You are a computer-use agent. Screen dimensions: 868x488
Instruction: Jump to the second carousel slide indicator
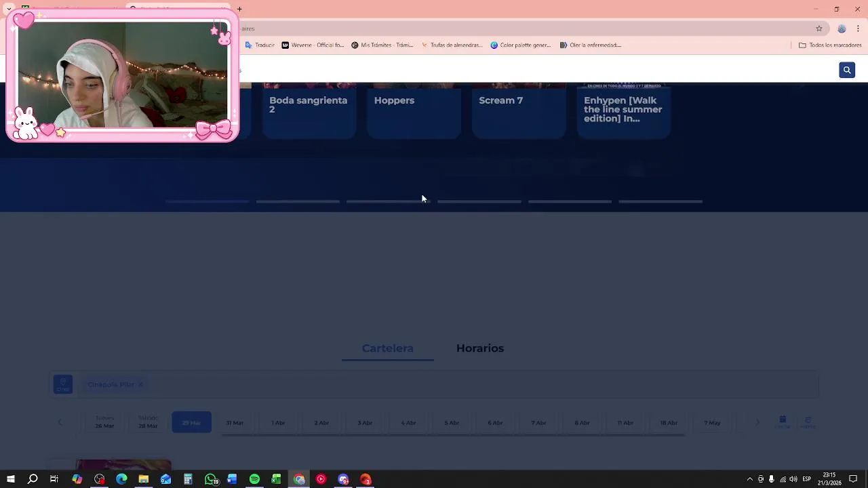click(298, 201)
